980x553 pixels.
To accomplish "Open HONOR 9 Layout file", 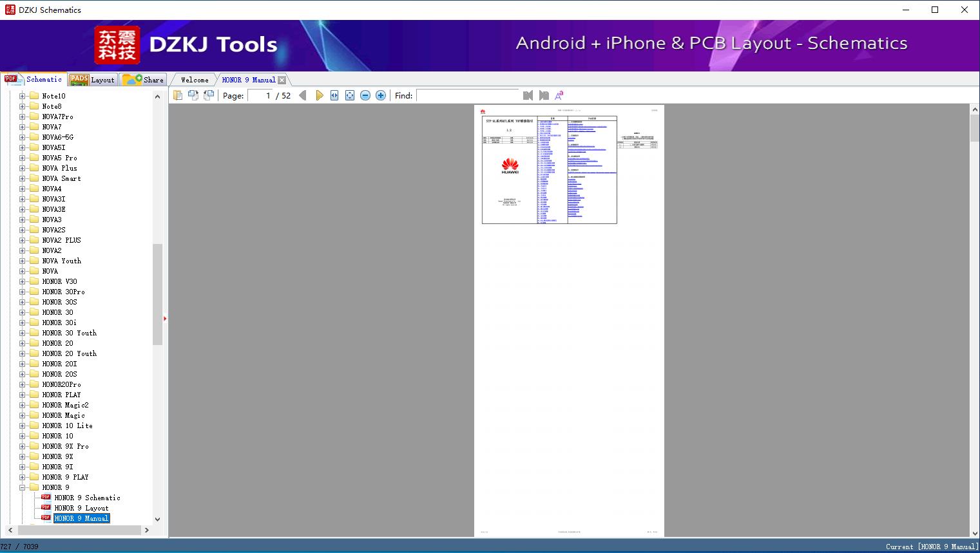I will pyautogui.click(x=81, y=508).
